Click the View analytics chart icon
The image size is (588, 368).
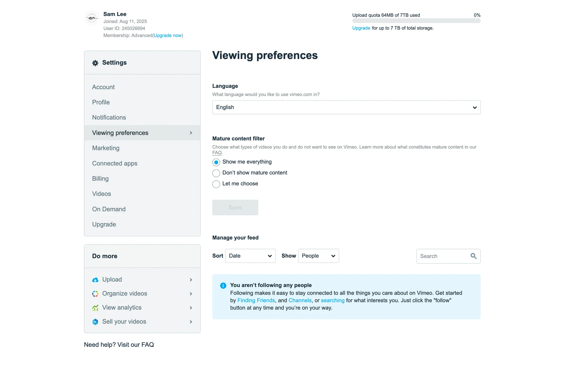click(x=95, y=308)
